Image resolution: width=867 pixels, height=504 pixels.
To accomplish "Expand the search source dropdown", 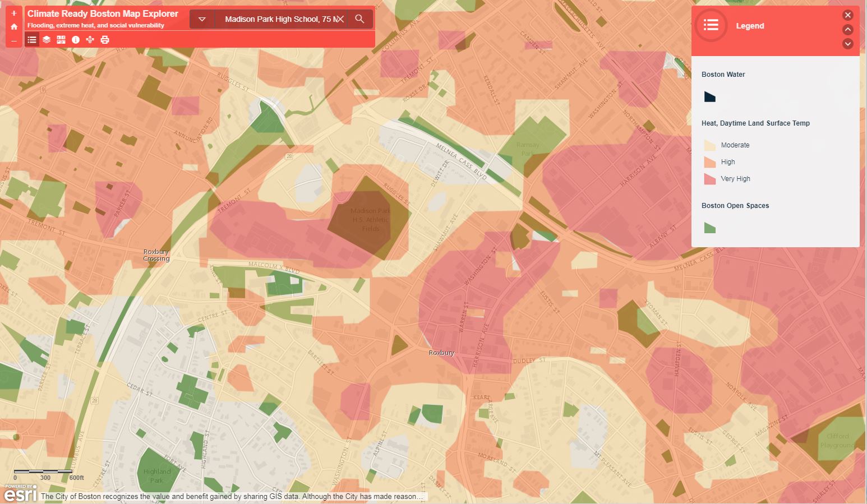I will (202, 19).
